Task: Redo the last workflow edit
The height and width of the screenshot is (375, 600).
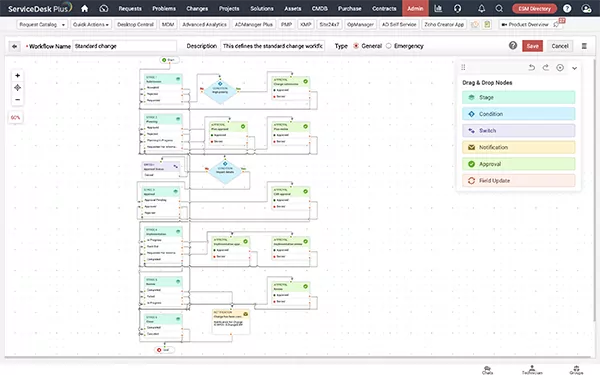Action: tap(546, 68)
